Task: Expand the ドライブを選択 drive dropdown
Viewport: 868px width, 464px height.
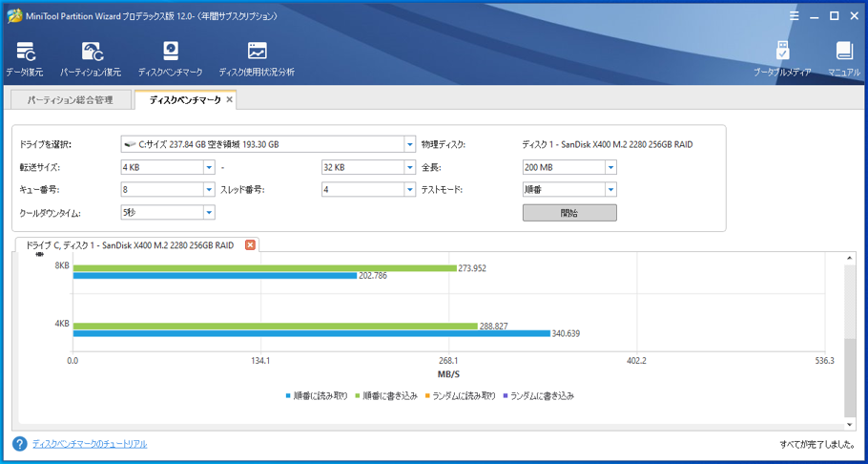Action: coord(409,145)
